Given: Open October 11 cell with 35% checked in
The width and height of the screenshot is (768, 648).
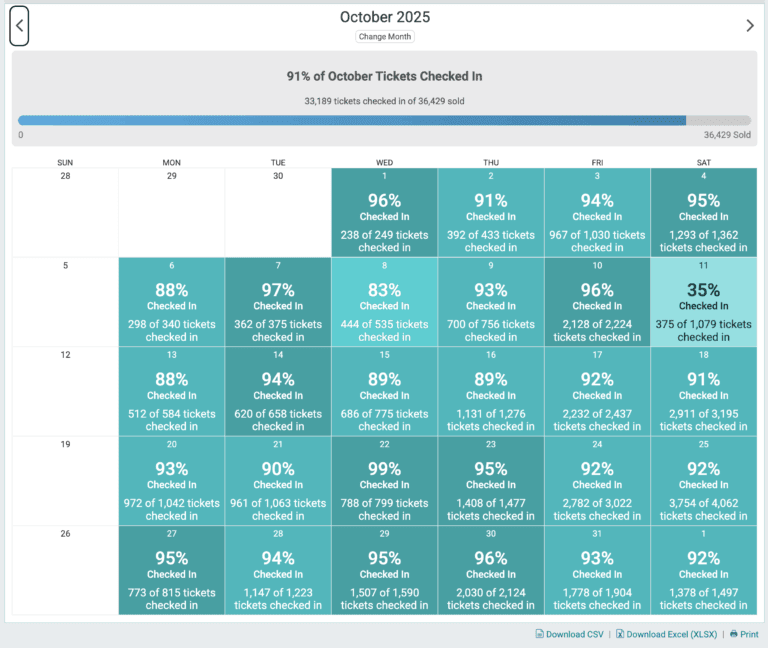Looking at the screenshot, I should click(703, 302).
